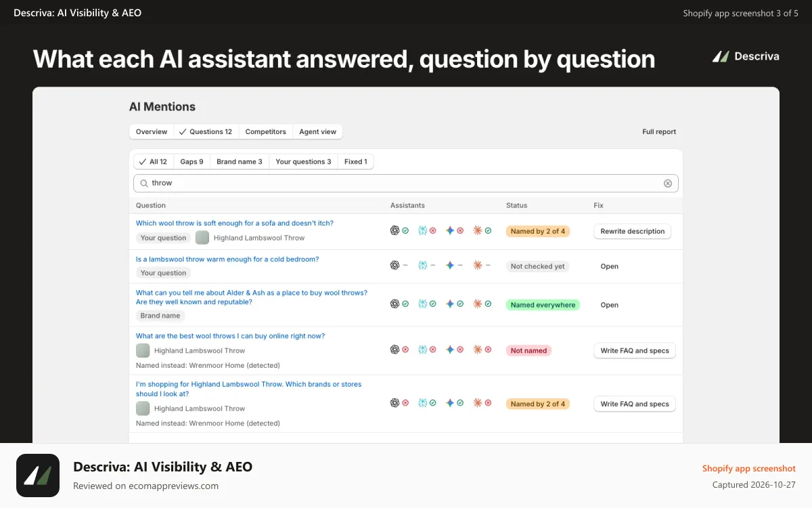Screen dimensions: 812x508
Task: Click the Status column header
Action: (x=516, y=205)
